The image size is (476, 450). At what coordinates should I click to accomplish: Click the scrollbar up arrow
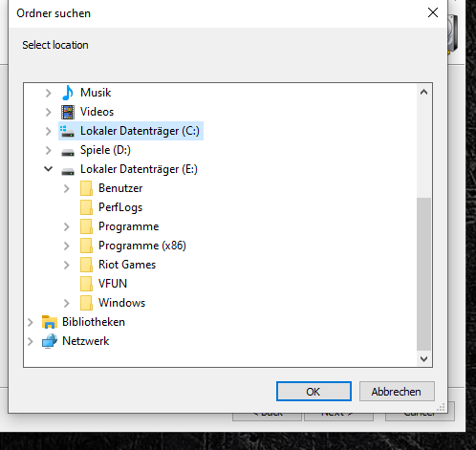click(x=423, y=93)
